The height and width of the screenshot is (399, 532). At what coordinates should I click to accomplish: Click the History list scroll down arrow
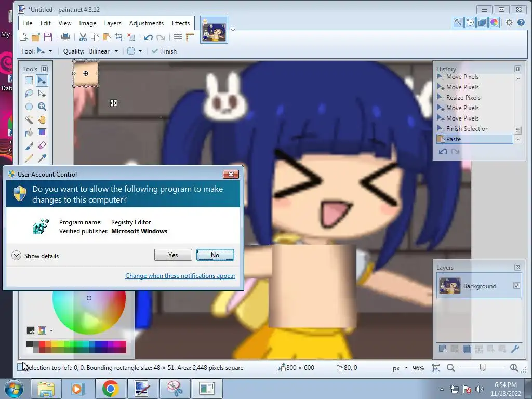click(x=518, y=139)
